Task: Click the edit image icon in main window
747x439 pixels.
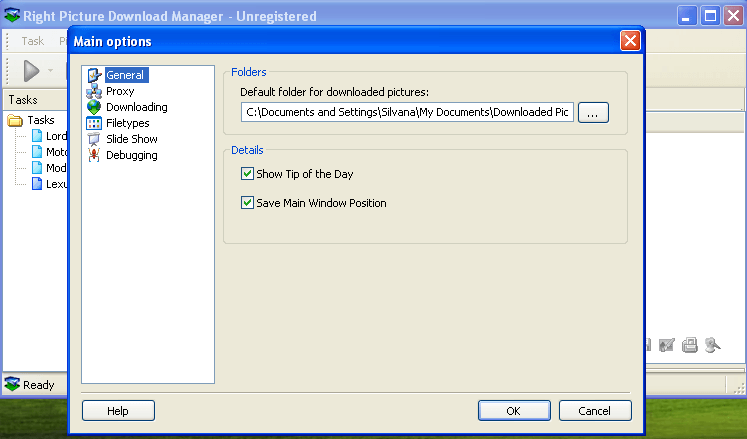Action: (x=666, y=345)
